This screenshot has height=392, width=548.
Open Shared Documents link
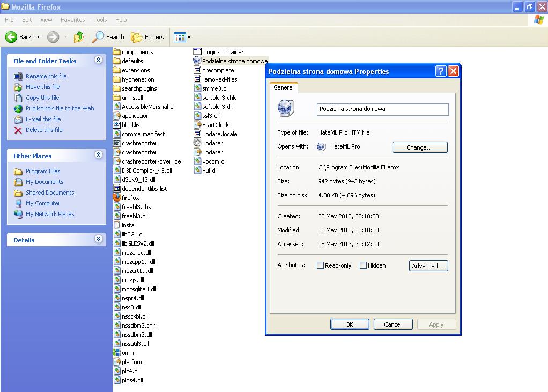coord(50,193)
